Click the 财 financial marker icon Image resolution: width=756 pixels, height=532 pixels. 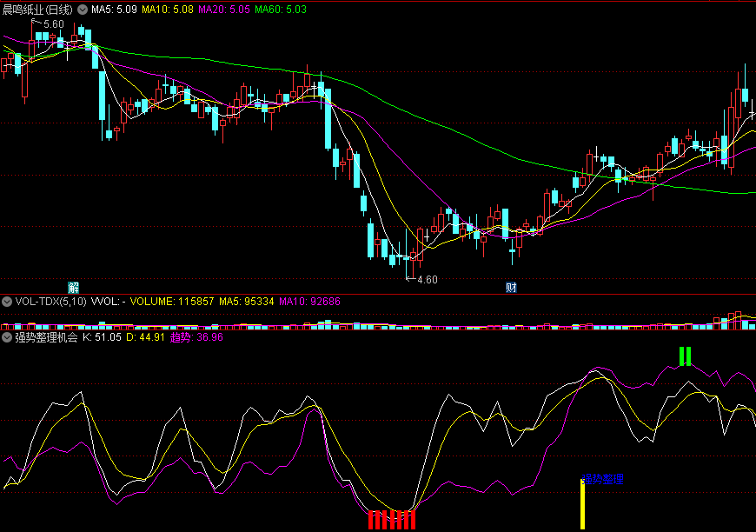511,288
